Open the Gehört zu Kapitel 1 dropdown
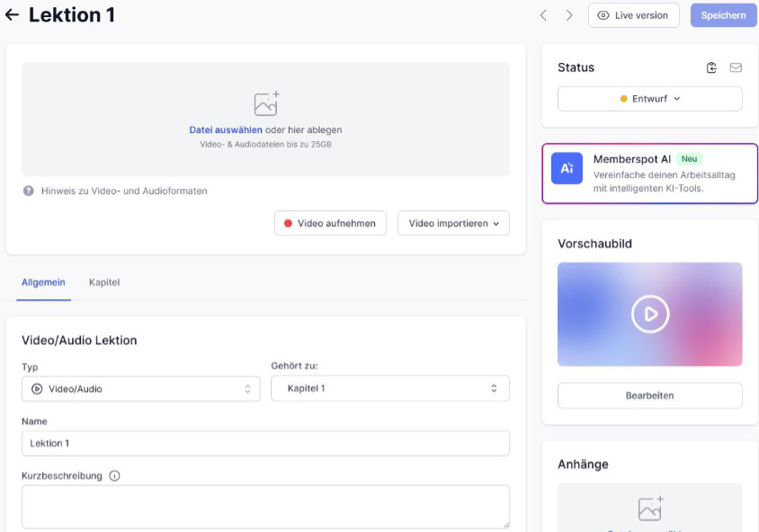 coord(390,388)
